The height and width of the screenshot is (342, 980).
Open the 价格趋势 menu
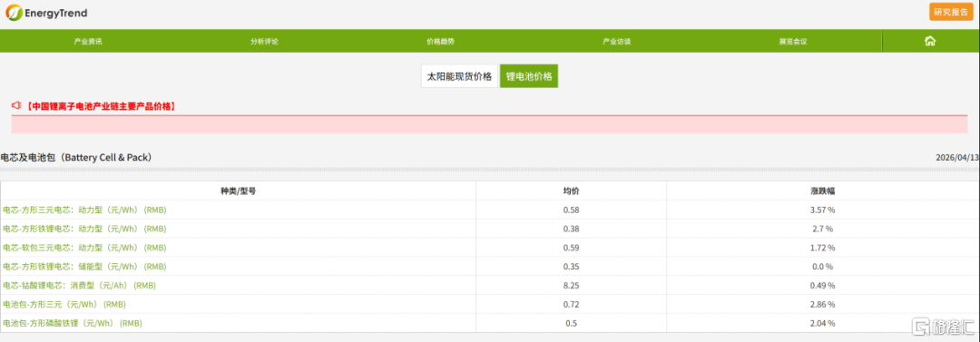click(x=441, y=42)
